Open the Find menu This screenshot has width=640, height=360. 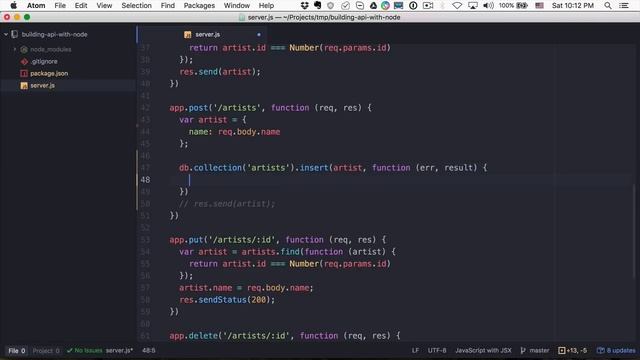[167, 6]
